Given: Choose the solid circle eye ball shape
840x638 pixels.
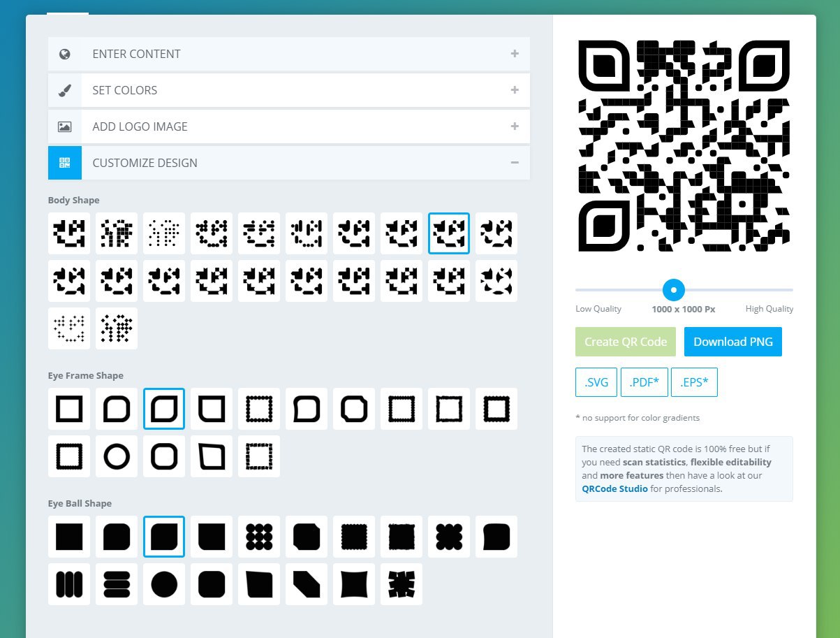Looking at the screenshot, I should tap(164, 584).
